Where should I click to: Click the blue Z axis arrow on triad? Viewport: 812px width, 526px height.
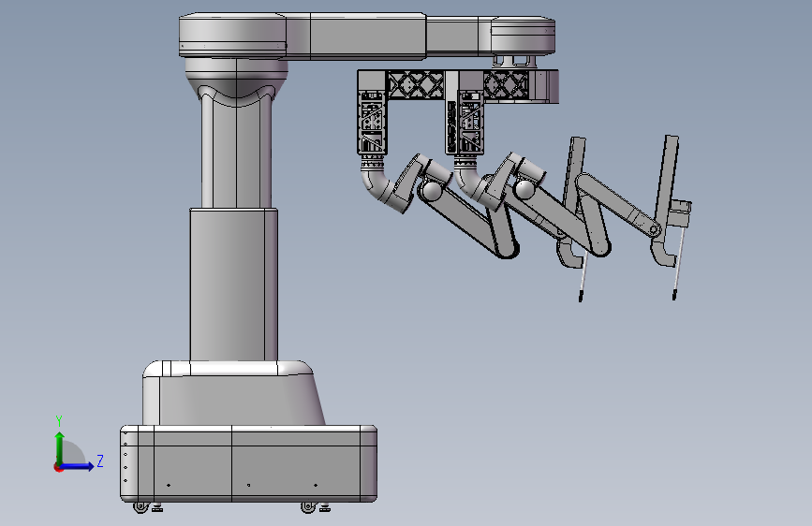tap(78, 466)
